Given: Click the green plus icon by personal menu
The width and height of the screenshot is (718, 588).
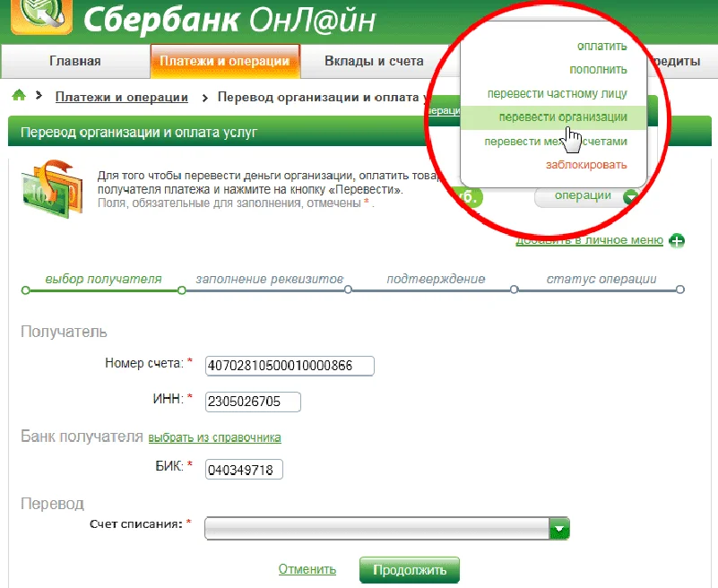Looking at the screenshot, I should (x=677, y=240).
